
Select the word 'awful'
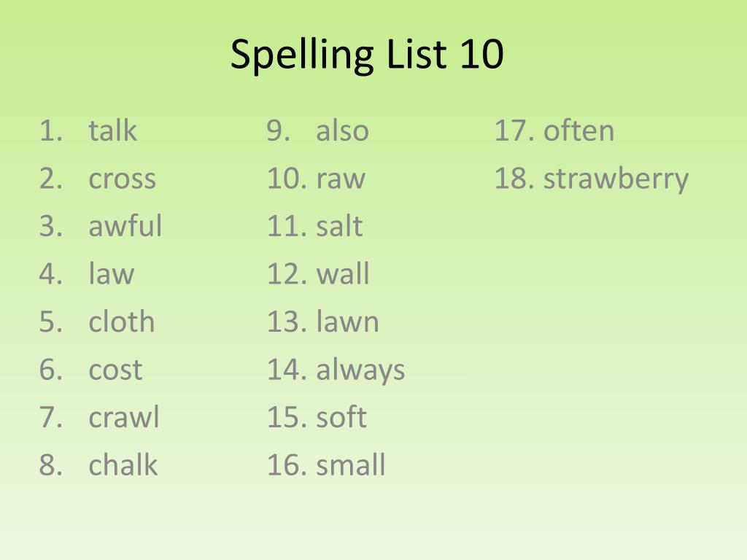click(x=125, y=225)
